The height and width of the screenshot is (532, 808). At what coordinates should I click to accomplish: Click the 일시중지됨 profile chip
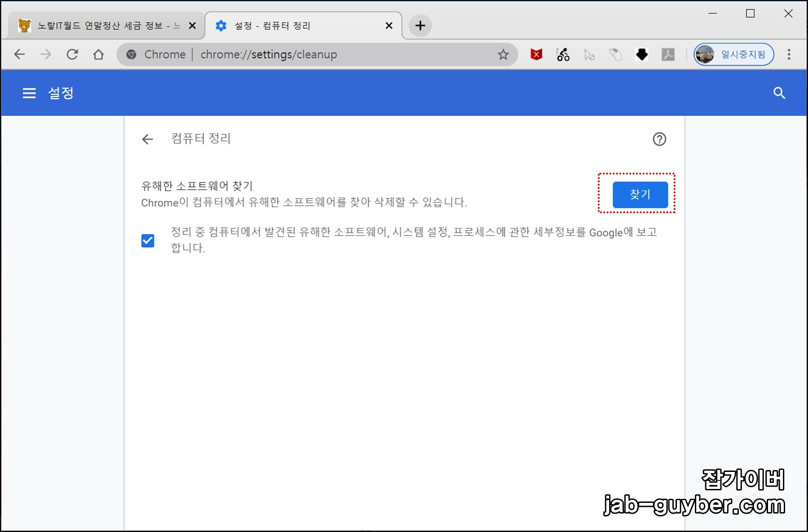[733, 54]
